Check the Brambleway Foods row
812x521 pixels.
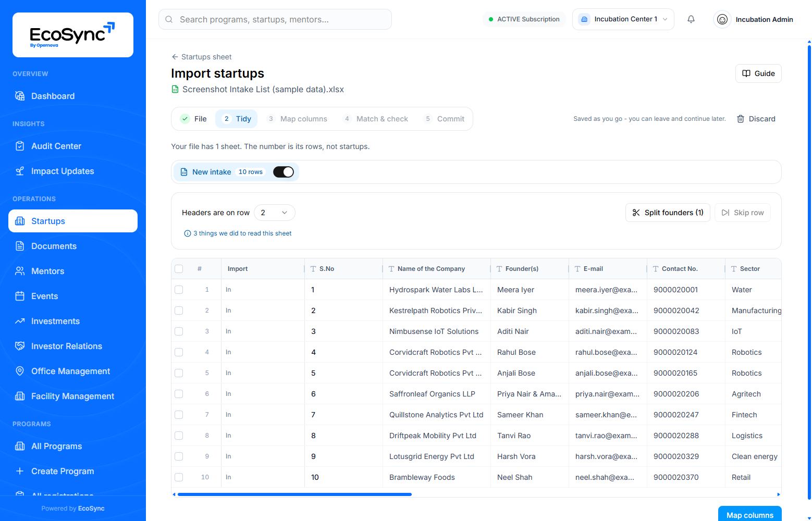point(179,477)
